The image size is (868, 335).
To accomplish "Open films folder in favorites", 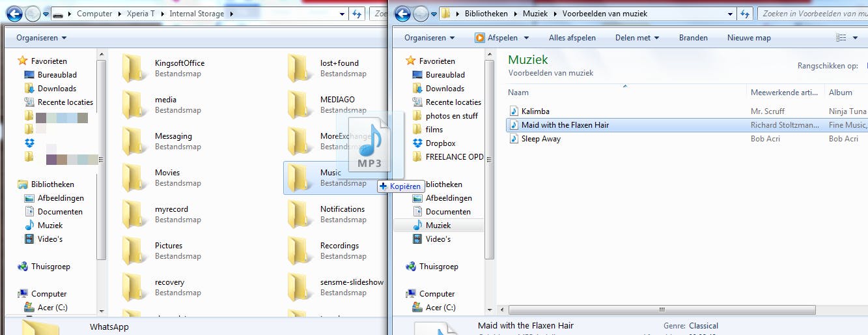I will tap(428, 129).
